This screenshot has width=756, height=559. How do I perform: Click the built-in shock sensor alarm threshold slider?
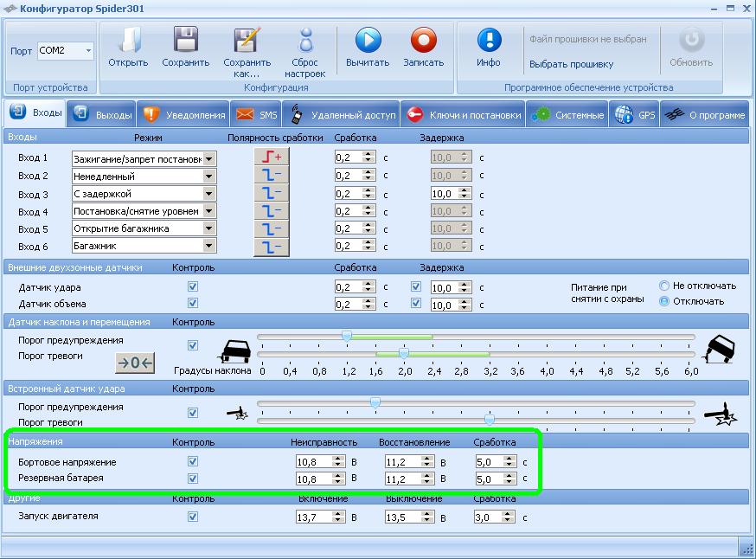[490, 421]
